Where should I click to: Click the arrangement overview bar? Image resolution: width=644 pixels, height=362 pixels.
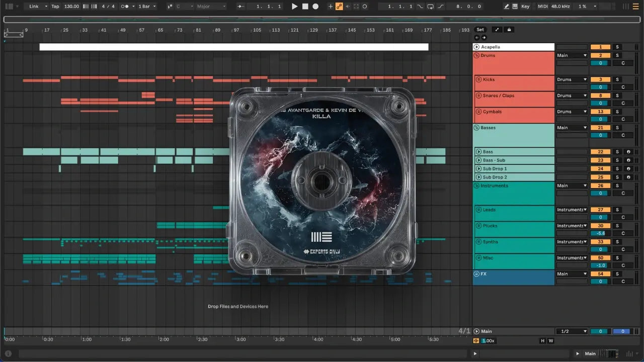[x=321, y=20]
